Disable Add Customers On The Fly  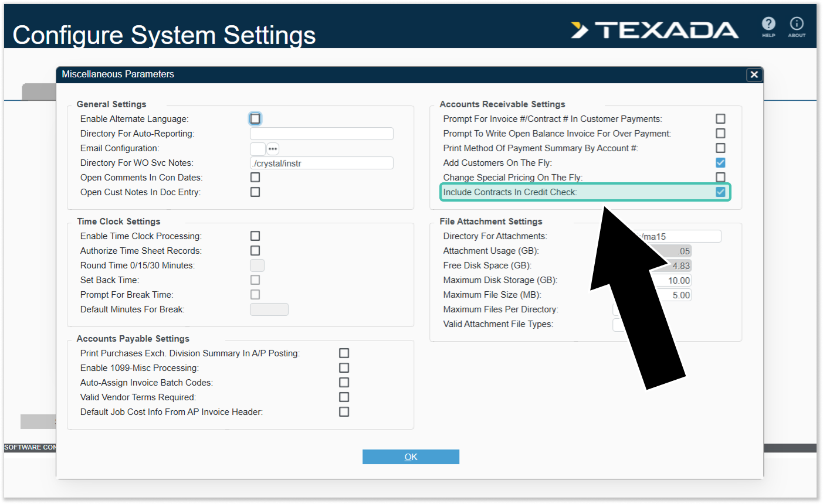(x=720, y=163)
